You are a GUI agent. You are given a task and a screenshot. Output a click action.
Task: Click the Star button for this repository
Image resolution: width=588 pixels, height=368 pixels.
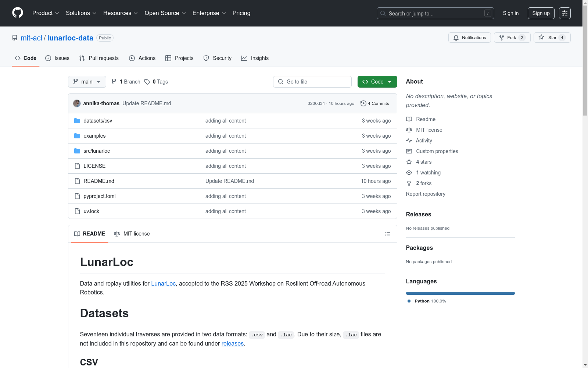[x=552, y=38]
